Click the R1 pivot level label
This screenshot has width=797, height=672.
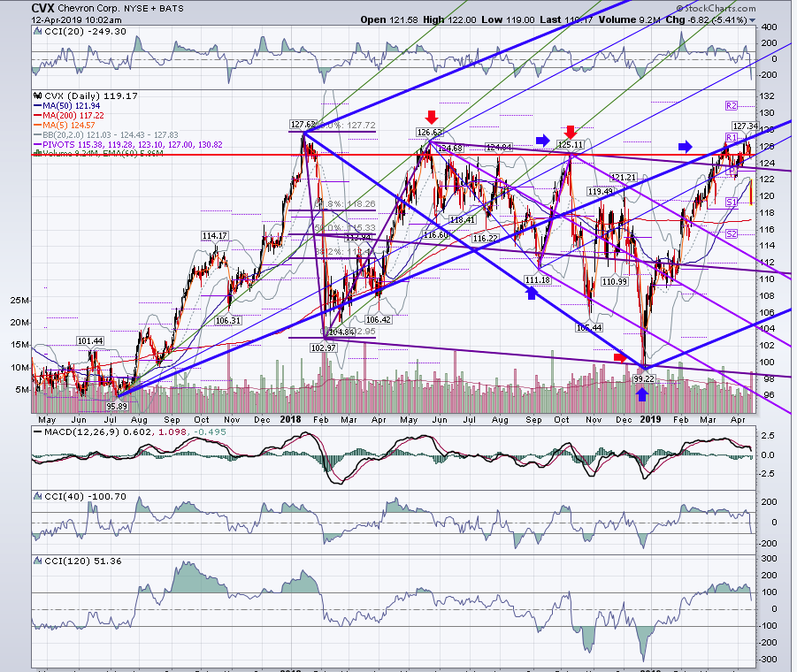[x=731, y=137]
